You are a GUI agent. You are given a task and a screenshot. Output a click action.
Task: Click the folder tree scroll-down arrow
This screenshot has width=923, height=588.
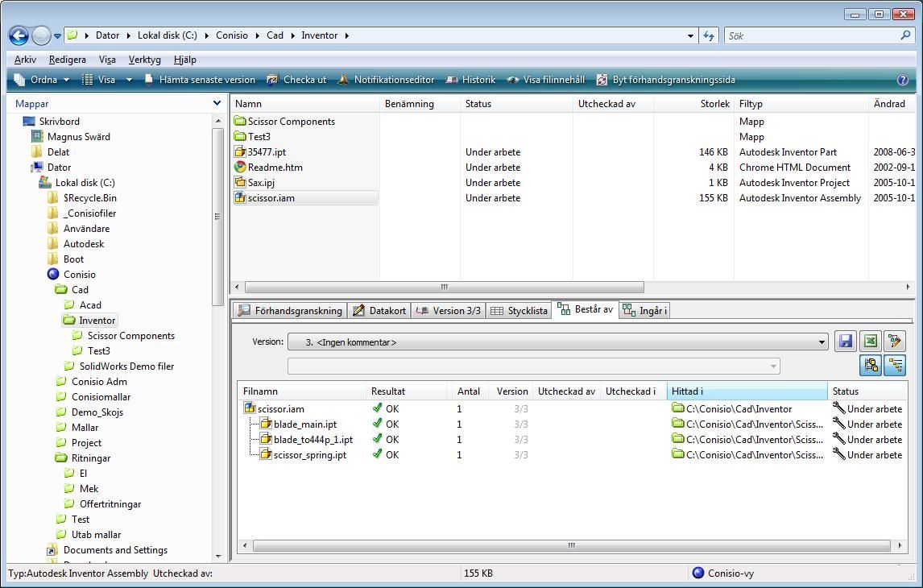click(x=217, y=556)
